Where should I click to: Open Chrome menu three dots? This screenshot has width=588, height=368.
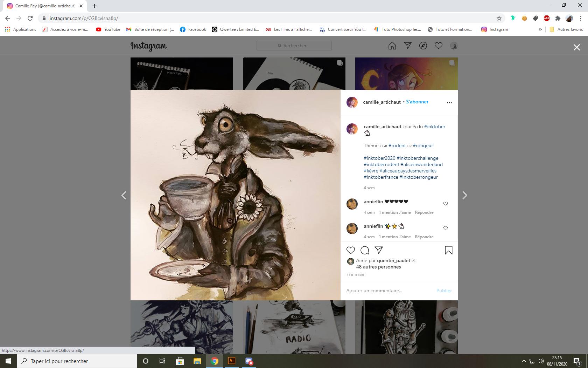coord(581,18)
